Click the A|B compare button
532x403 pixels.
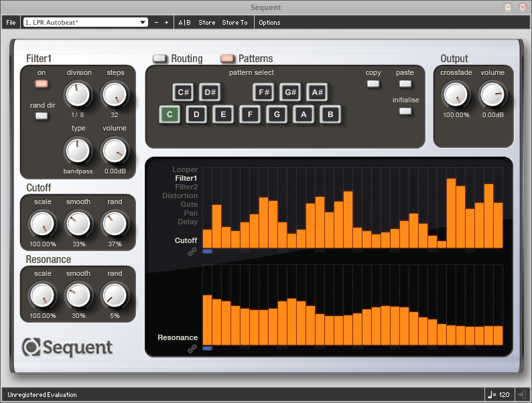click(x=184, y=22)
